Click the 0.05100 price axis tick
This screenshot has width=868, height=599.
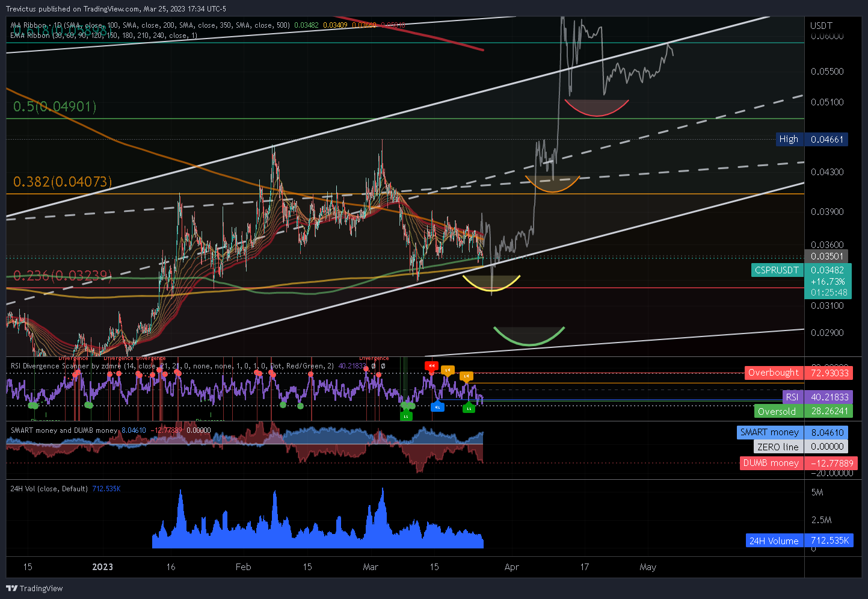(x=827, y=102)
